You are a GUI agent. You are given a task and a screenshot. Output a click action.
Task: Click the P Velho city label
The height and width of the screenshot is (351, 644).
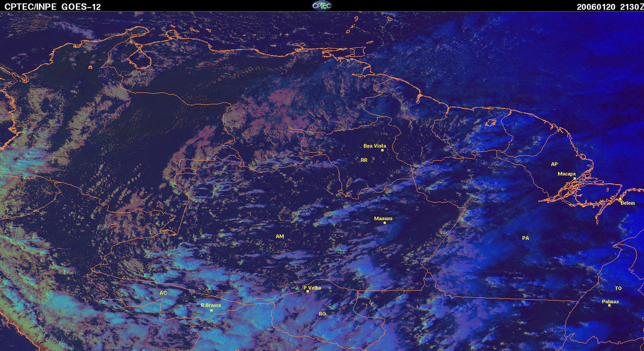coord(313,288)
